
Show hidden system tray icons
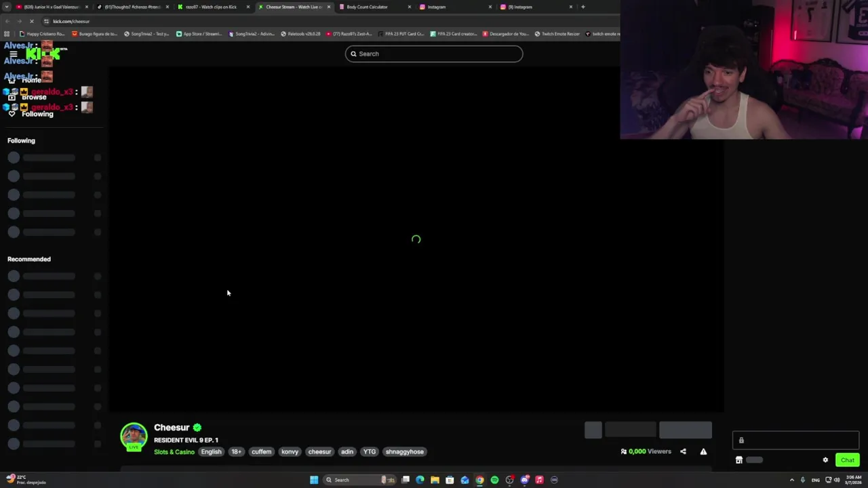tap(791, 480)
